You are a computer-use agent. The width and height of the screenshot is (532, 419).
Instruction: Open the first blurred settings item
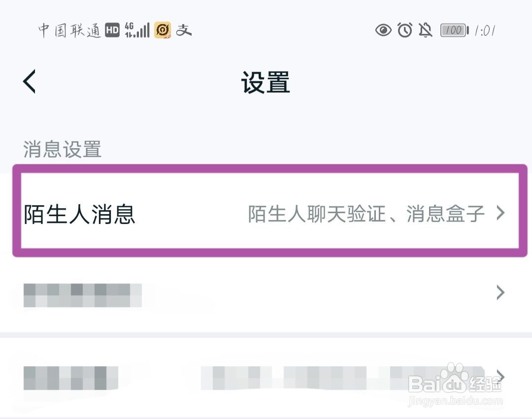(x=82, y=295)
